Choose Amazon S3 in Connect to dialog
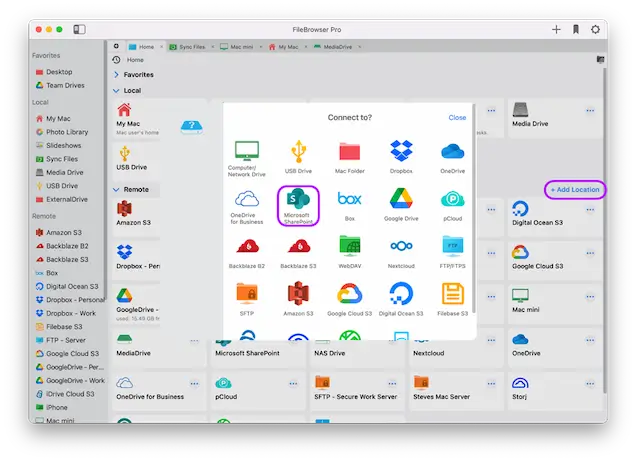Image resolution: width=636 pixels, height=461 pixels. click(x=298, y=299)
